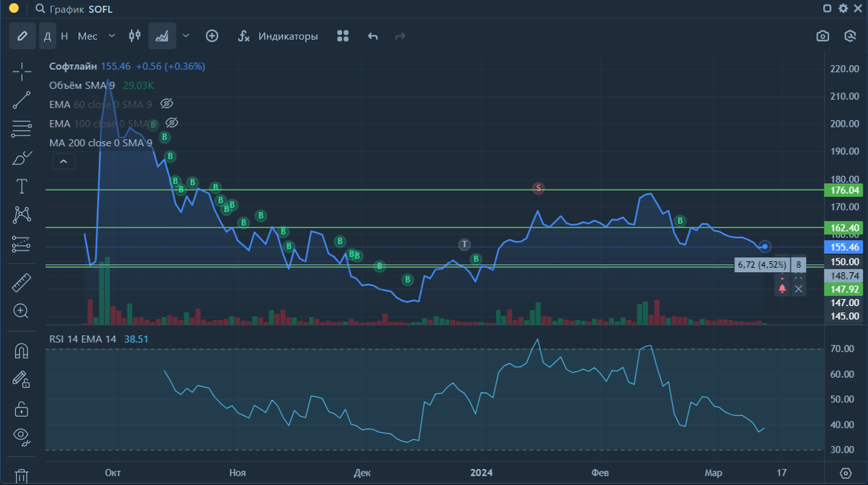The width and height of the screenshot is (868, 485).
Task: Click the 148.74 price label on the axis
Action: coord(843,276)
